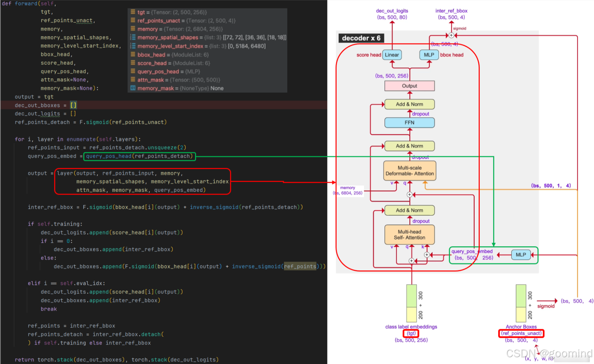Image resolution: width=594 pixels, height=364 pixels.
Task: Click the 'bbox head' label in diagram
Action: pos(452,55)
